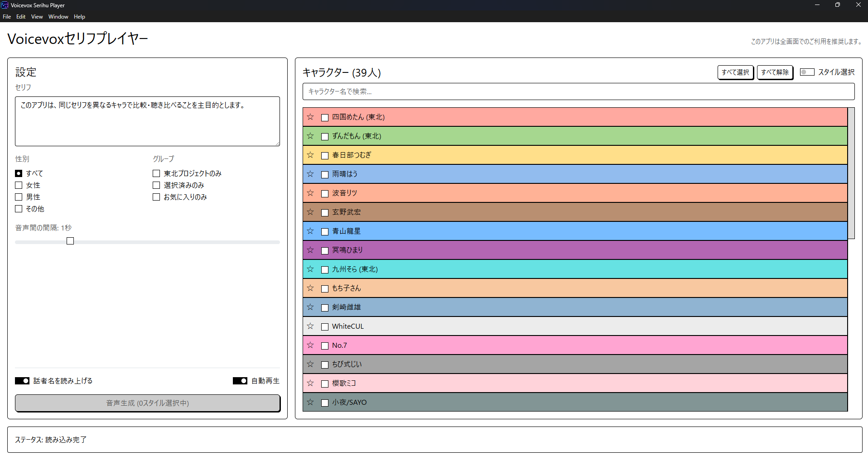The height and width of the screenshot is (465, 868).
Task: Check 東北プロジェクトのみ group filter
Action: tap(156, 173)
